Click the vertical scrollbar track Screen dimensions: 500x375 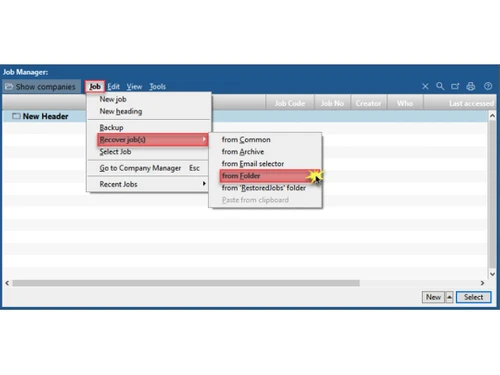tap(492, 195)
